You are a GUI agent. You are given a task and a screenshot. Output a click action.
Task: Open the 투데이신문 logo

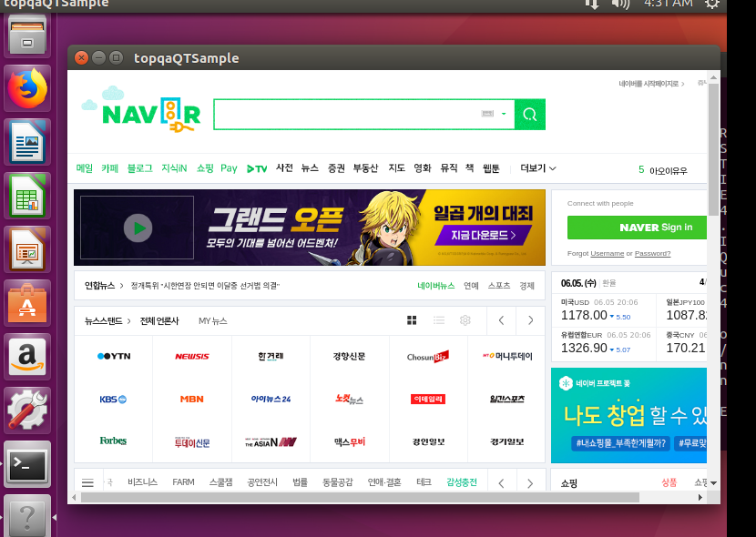tap(192, 441)
